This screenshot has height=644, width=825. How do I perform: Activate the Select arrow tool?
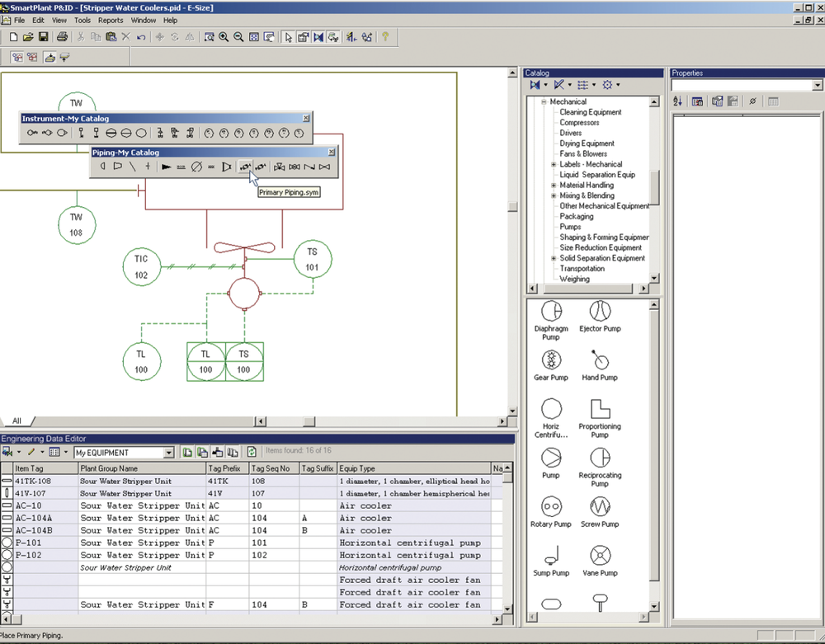click(x=288, y=37)
